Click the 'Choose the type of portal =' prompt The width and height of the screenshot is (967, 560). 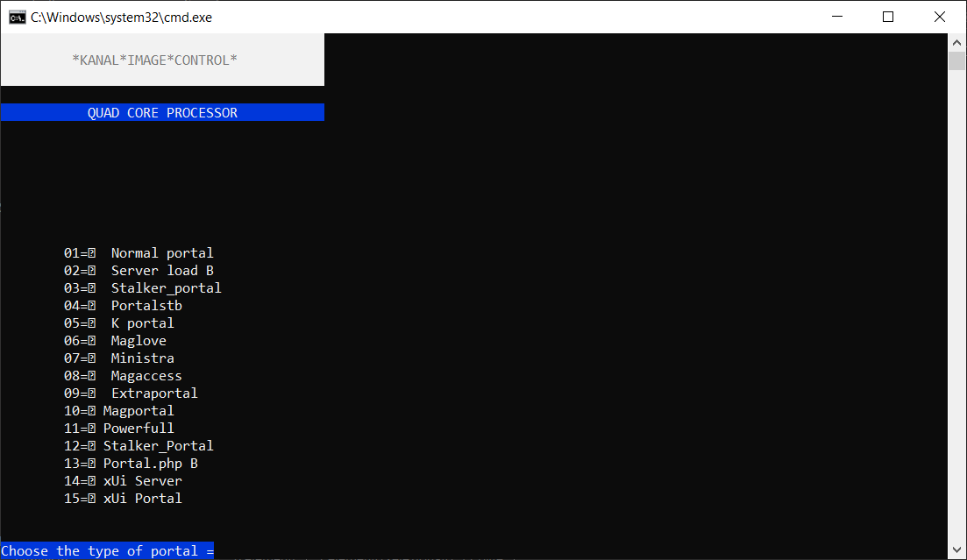click(107, 550)
